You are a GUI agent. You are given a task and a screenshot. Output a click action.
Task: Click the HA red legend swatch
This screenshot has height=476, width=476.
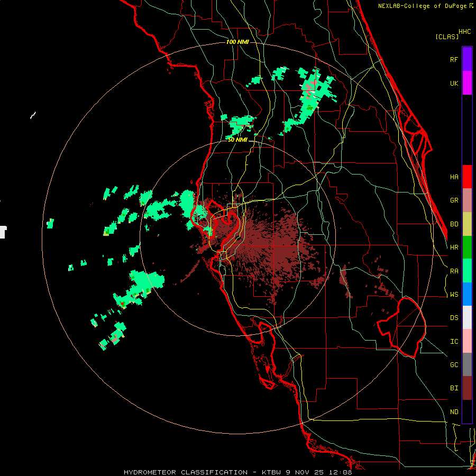(467, 177)
